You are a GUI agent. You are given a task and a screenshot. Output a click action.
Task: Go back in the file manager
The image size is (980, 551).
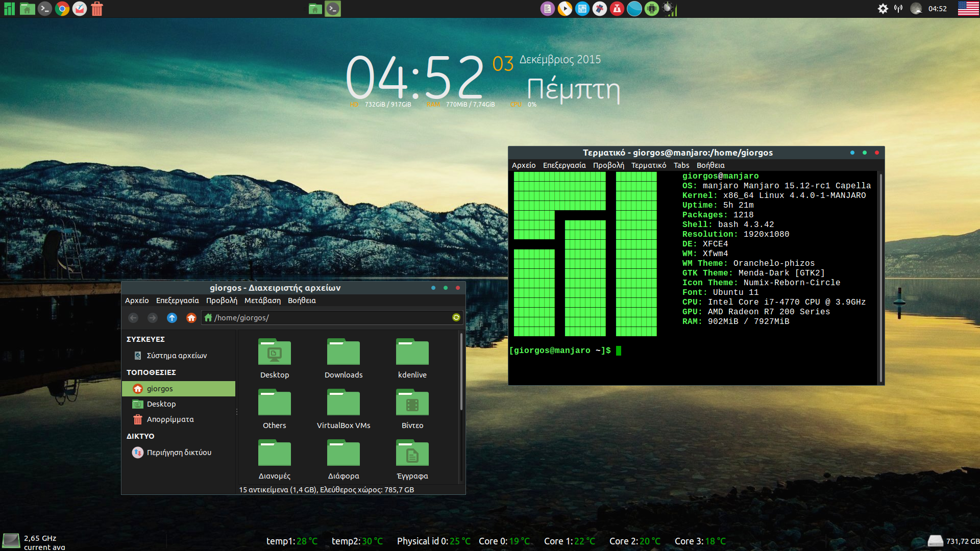coord(133,318)
